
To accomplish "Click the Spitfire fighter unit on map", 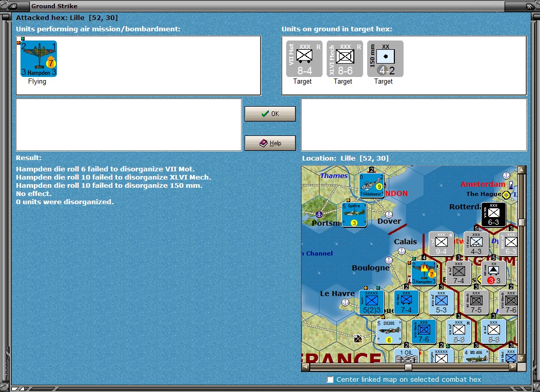I will [354, 214].
